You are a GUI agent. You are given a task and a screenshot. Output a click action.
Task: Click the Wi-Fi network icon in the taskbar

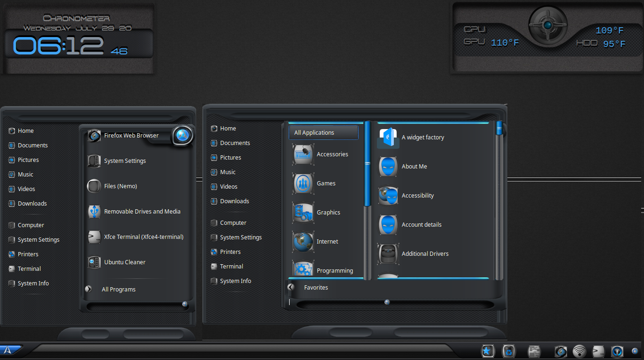(579, 351)
